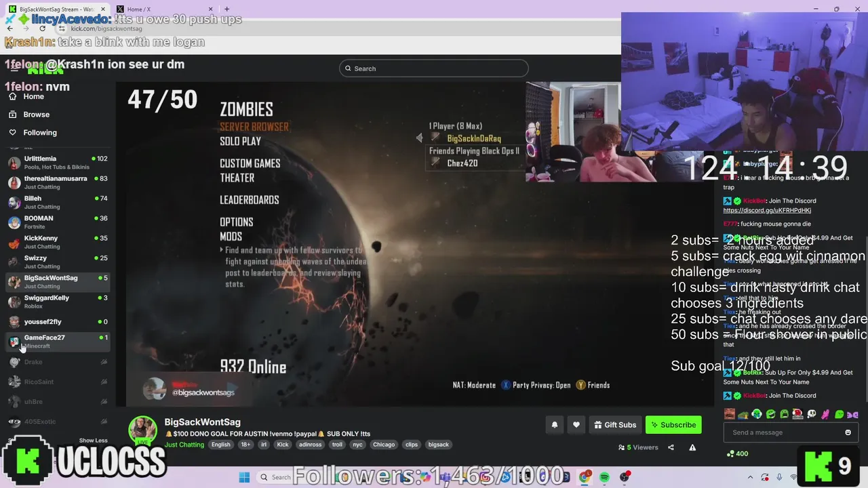868x488 pixels.
Task: Open youssef2fly channel
Action: [x=58, y=322]
